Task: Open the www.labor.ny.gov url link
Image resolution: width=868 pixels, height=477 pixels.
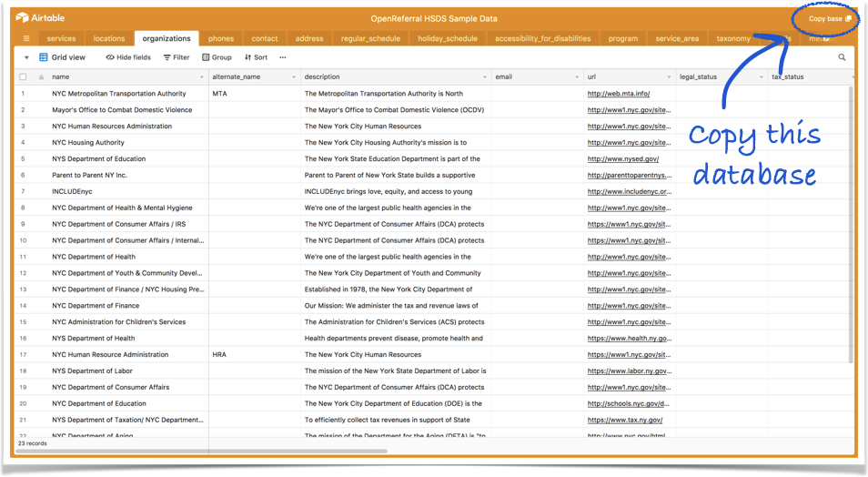Action: [630, 371]
